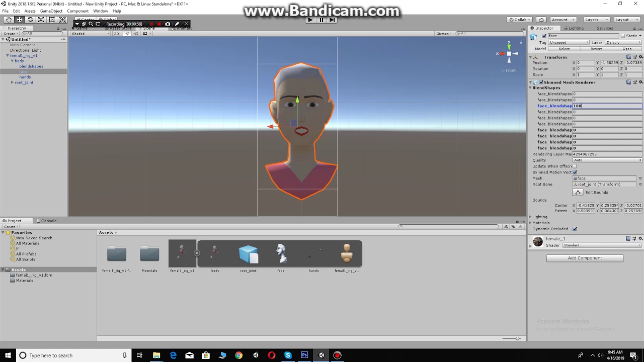Open the Layer dropdown showing Default
This screenshot has width=644, height=362.
point(623,43)
